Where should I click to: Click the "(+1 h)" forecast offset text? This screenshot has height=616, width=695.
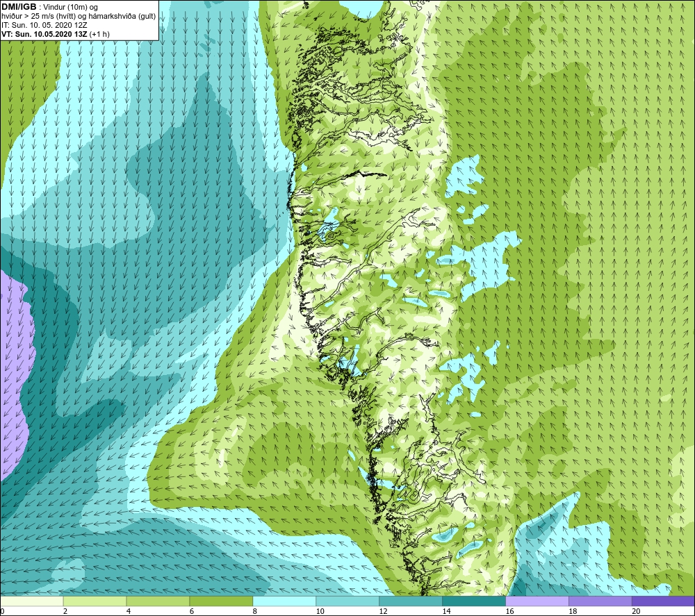[99, 34]
